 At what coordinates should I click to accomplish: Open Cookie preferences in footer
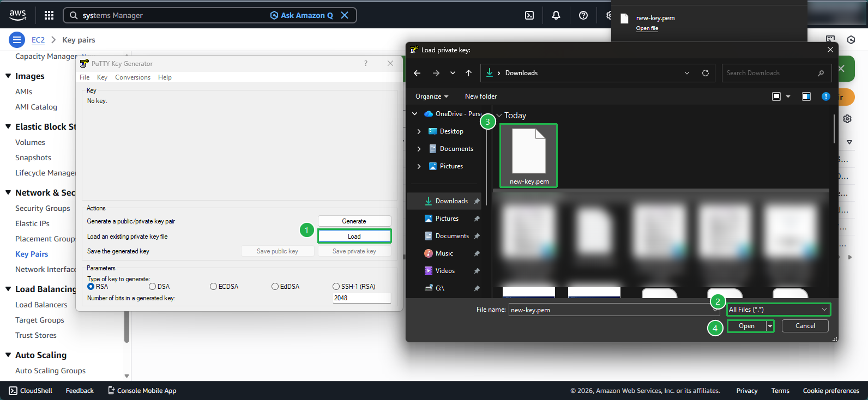tap(831, 391)
